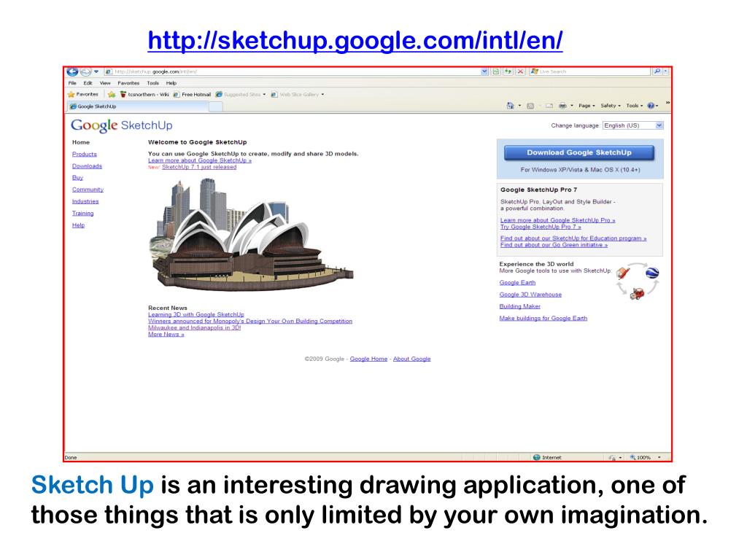This screenshot has height=560, width=747.
Task: Expand the Safety command menu
Action: tap(611, 106)
